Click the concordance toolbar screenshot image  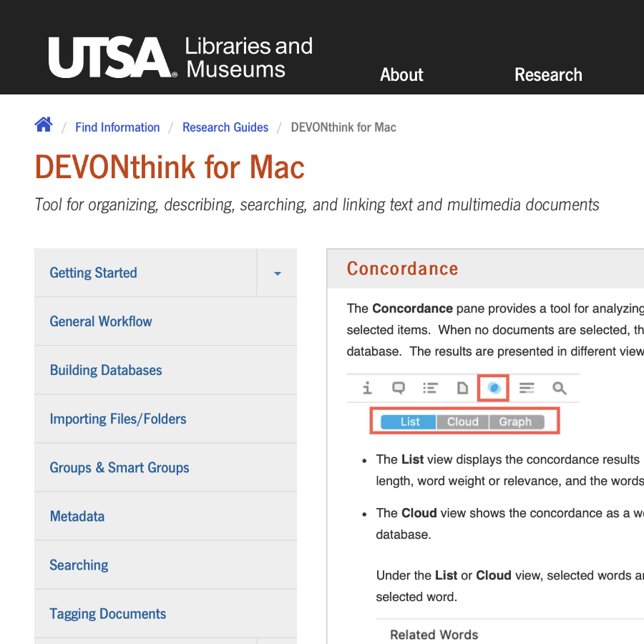[x=463, y=404]
